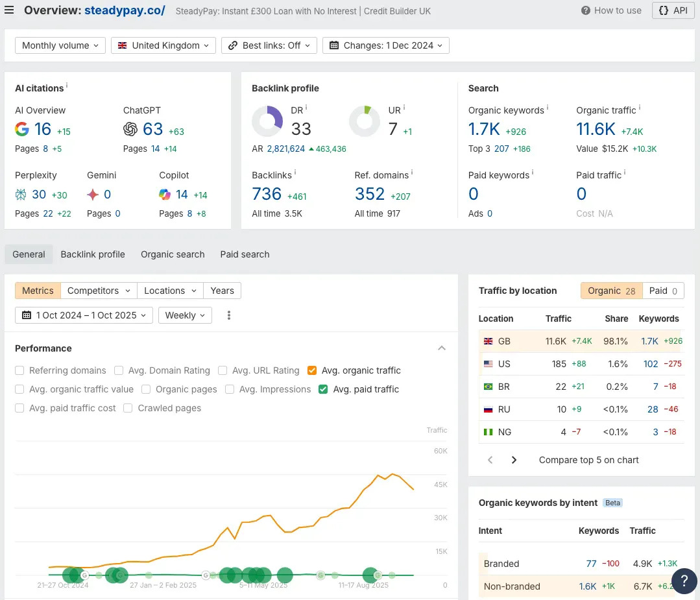Open the Best links: Off dropdown
The height and width of the screenshot is (600, 700).
269,45
